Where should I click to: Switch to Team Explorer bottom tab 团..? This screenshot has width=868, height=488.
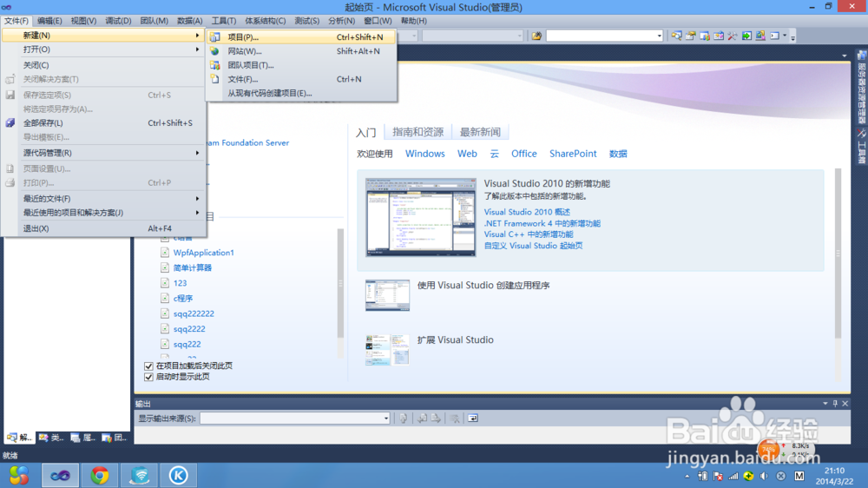click(114, 438)
